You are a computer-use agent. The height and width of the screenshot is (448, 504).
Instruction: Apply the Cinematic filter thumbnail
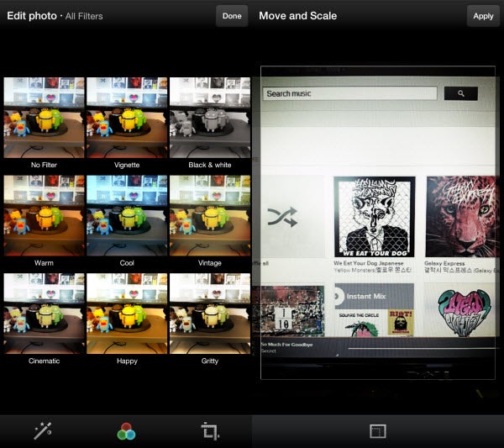tap(44, 314)
